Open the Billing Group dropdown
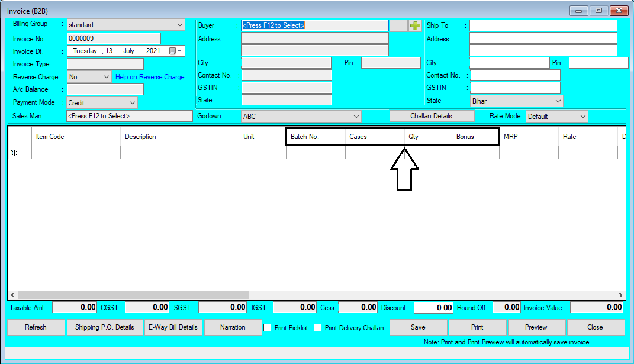This screenshot has height=364, width=634. 179,25
